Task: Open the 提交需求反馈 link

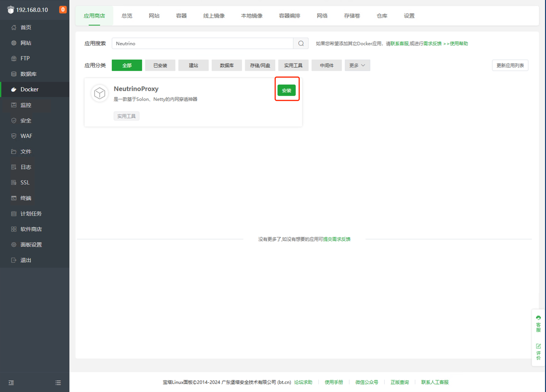Action: [x=337, y=239]
